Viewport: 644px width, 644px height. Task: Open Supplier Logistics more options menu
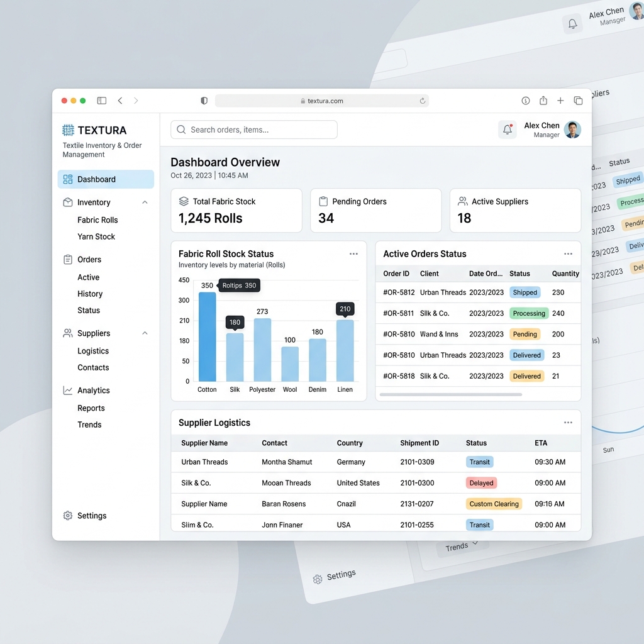568,422
